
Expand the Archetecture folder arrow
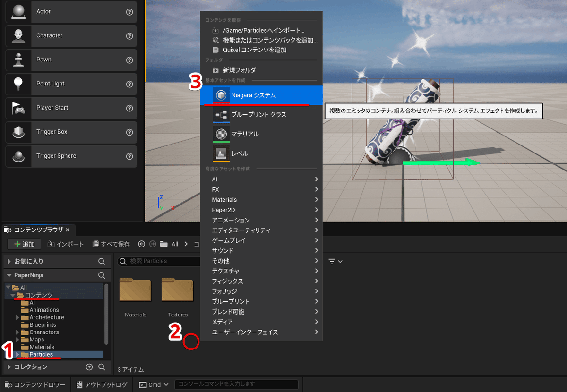coord(18,317)
